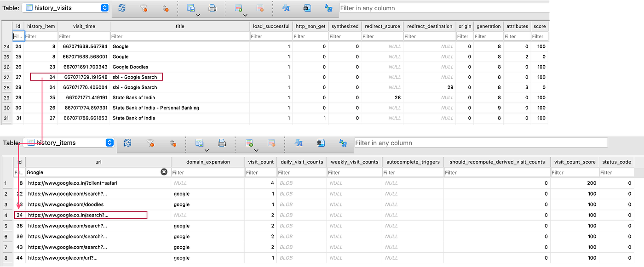Clear all filters in history_visits toolbar

pyautogui.click(x=144, y=8)
